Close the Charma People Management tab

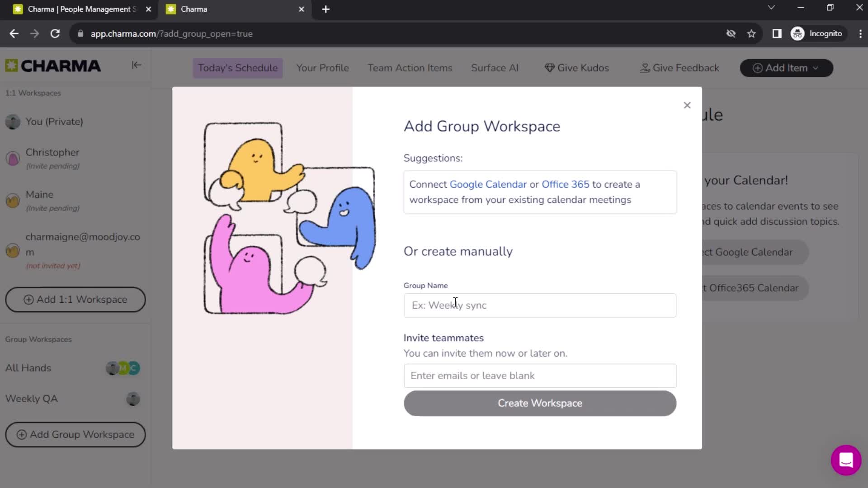148,9
